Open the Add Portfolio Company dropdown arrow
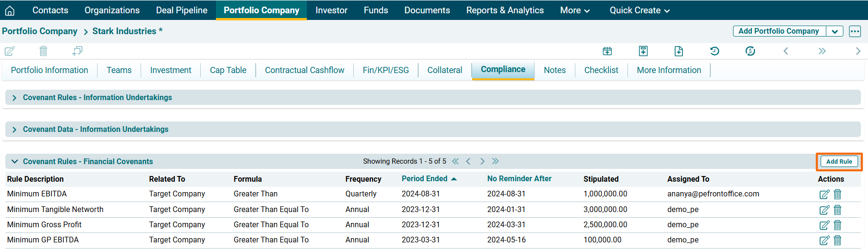Viewport: 868px width, 250px height. (x=834, y=31)
